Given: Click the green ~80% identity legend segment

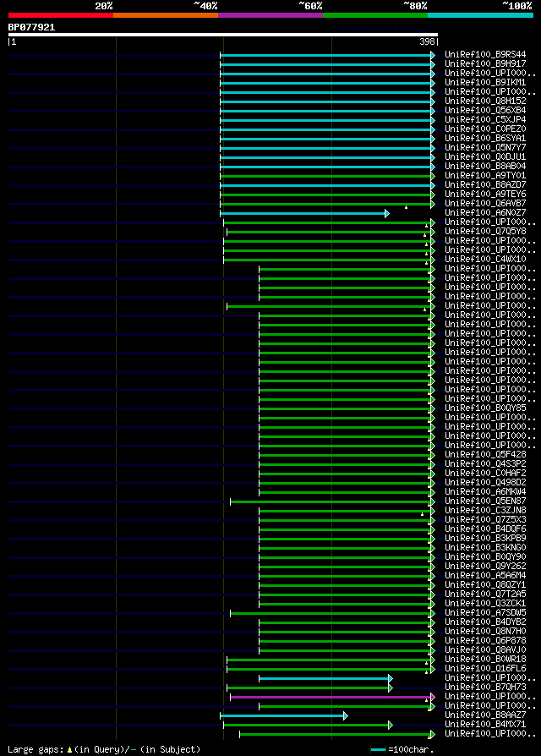Looking at the screenshot, I should 375,15.
